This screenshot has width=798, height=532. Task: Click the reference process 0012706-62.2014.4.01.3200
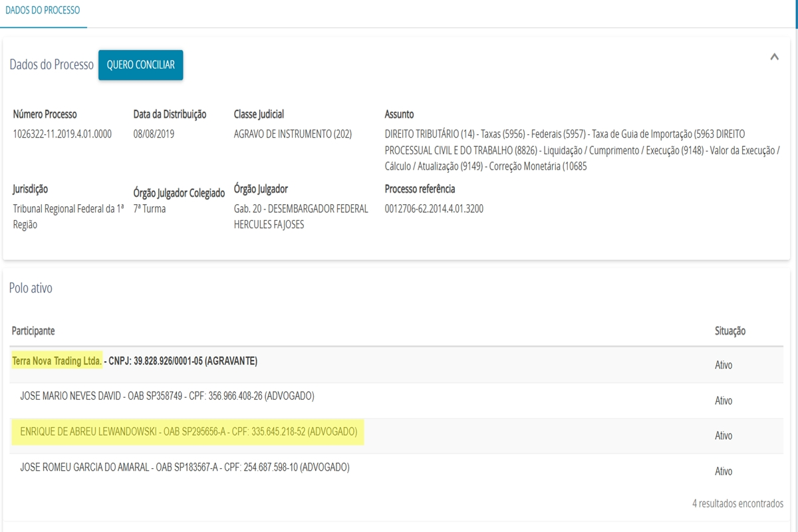pos(434,209)
